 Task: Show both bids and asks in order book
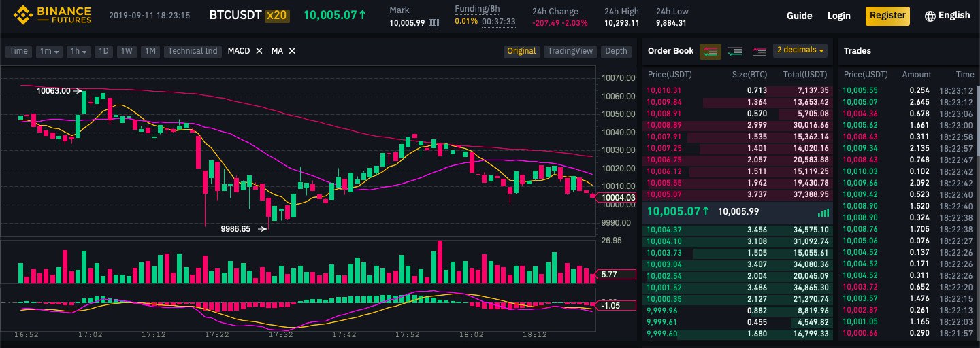click(710, 51)
